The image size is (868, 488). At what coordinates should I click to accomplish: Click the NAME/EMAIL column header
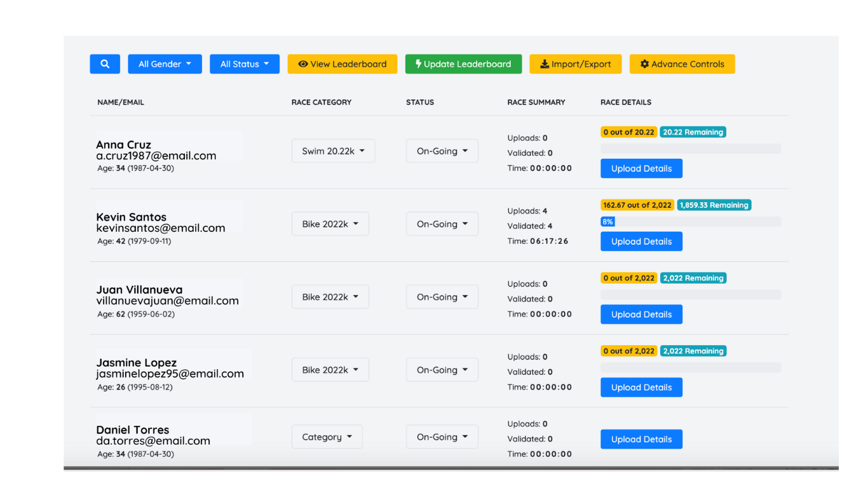coord(121,102)
